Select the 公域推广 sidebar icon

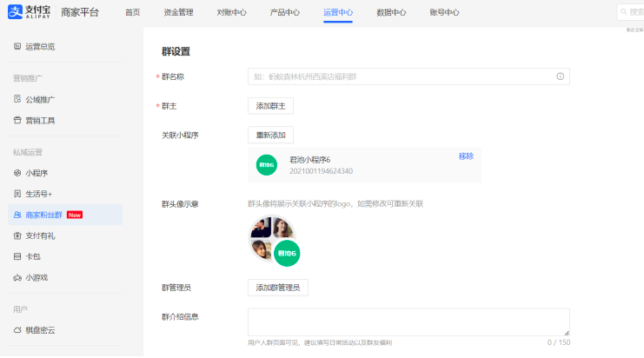pos(17,99)
